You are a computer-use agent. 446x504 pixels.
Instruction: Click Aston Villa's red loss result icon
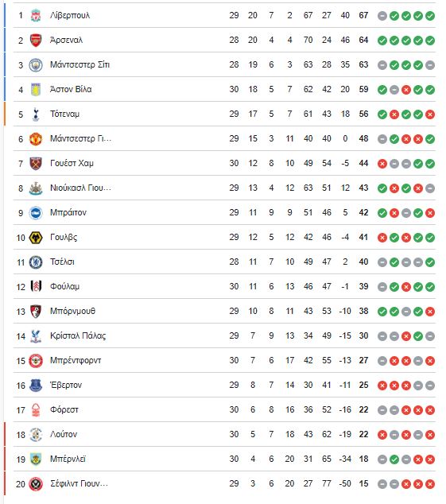406,90
